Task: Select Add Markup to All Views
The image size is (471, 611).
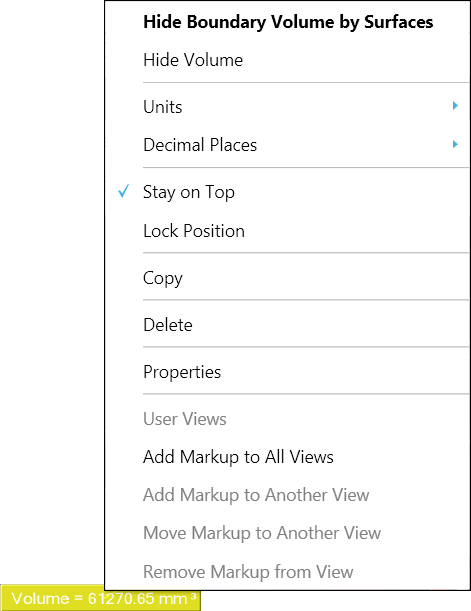Action: pyautogui.click(x=287, y=457)
